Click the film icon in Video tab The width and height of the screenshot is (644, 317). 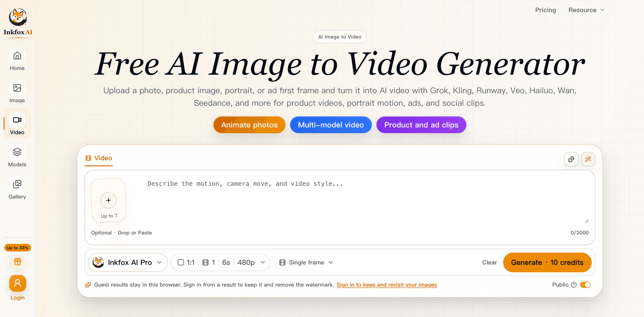(88, 158)
